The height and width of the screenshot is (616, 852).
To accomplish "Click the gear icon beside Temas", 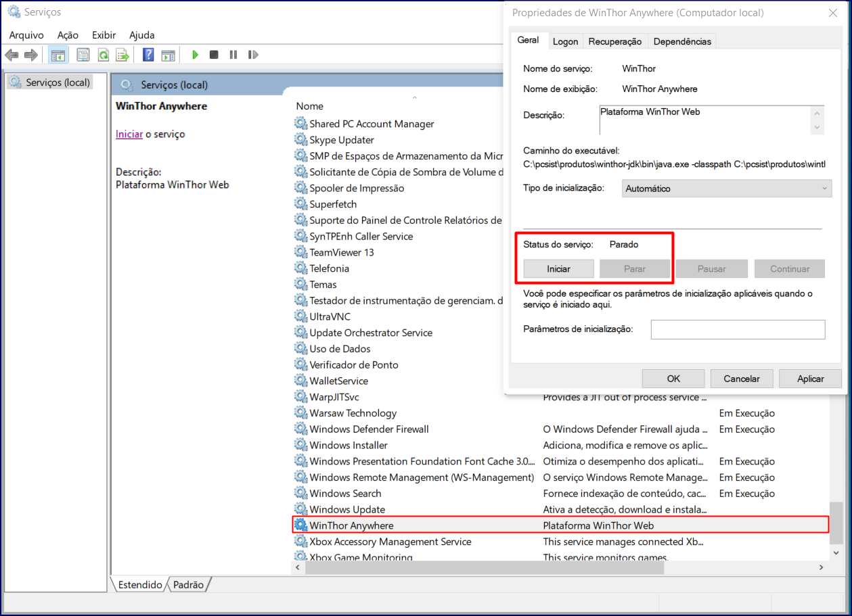I will pos(300,284).
